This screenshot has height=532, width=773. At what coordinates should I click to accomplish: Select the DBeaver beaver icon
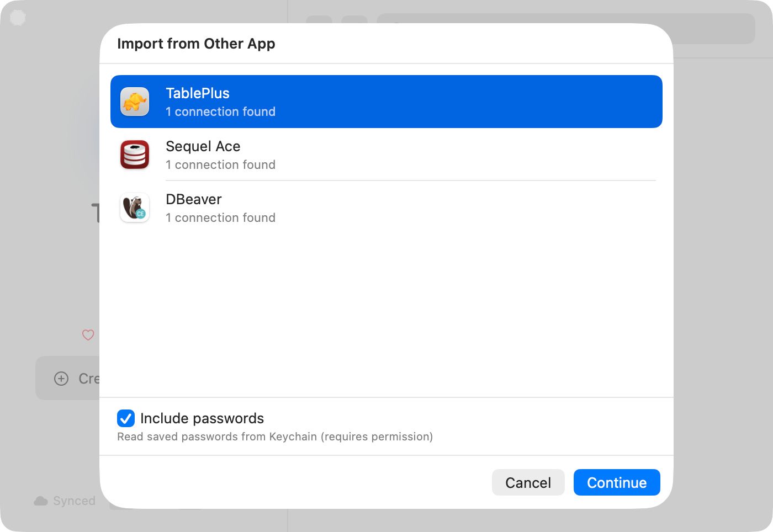(x=135, y=208)
